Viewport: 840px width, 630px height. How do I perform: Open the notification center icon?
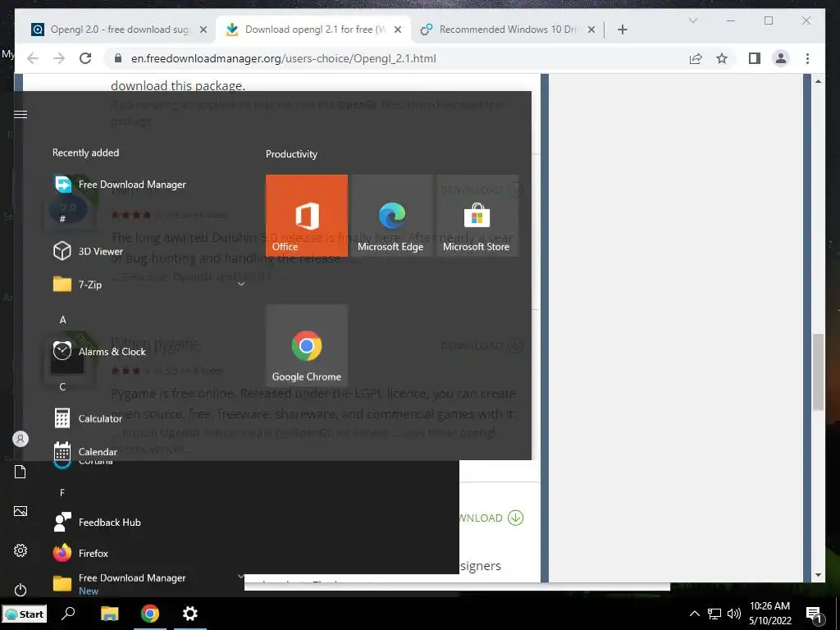(x=814, y=614)
